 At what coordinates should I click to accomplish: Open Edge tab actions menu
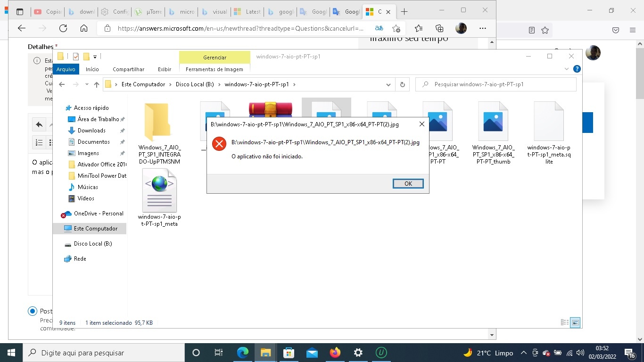point(20,12)
